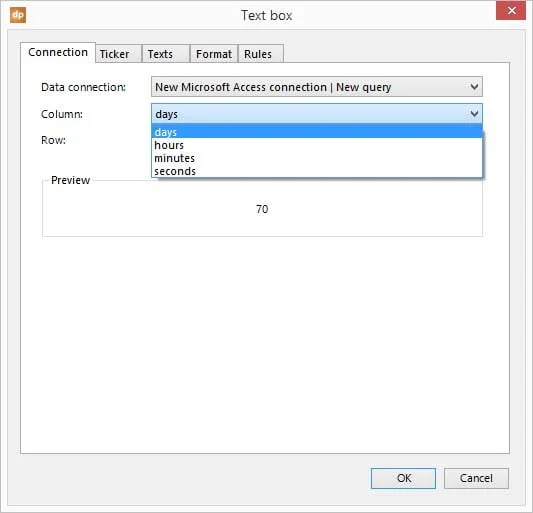
Task: Click the Cancel button
Action: coord(476,478)
